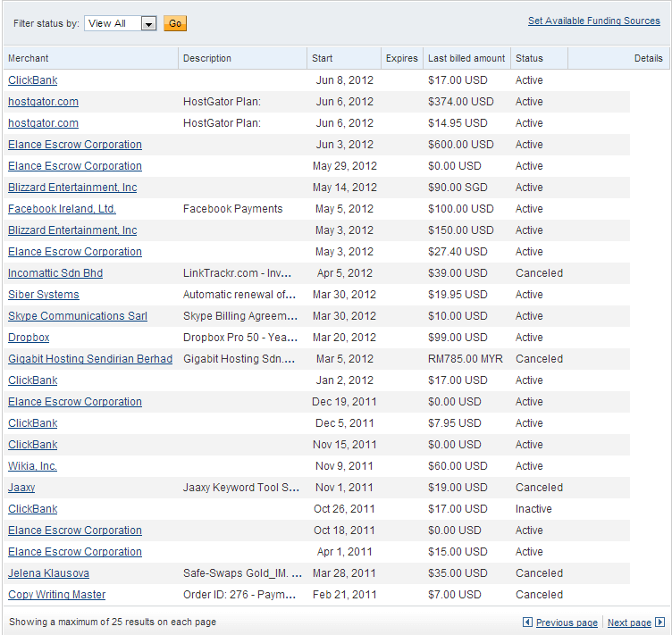Open Set Available Funding Sources link
672x635 pixels.
[x=593, y=21]
